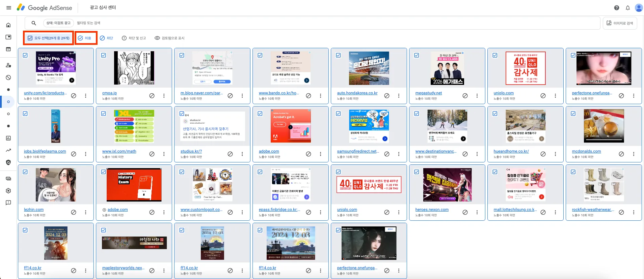This screenshot has width=644, height=279.
Task: Open the megastudy.net link
Action: click(x=428, y=93)
